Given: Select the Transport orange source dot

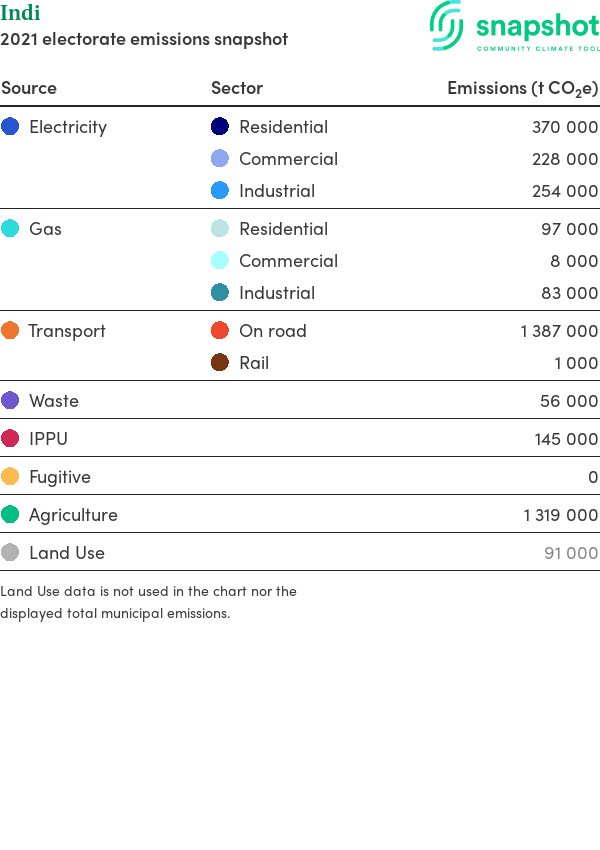Looking at the screenshot, I should tap(10, 330).
